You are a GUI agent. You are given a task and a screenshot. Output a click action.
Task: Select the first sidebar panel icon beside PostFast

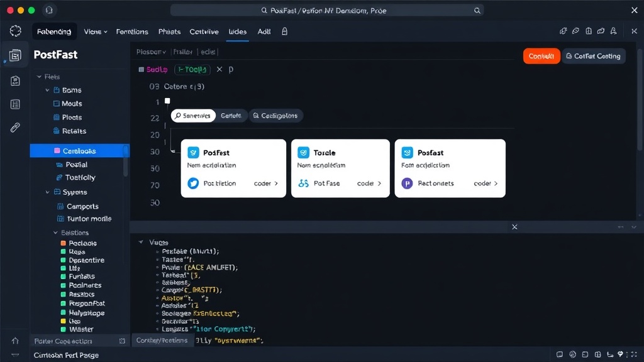15,55
